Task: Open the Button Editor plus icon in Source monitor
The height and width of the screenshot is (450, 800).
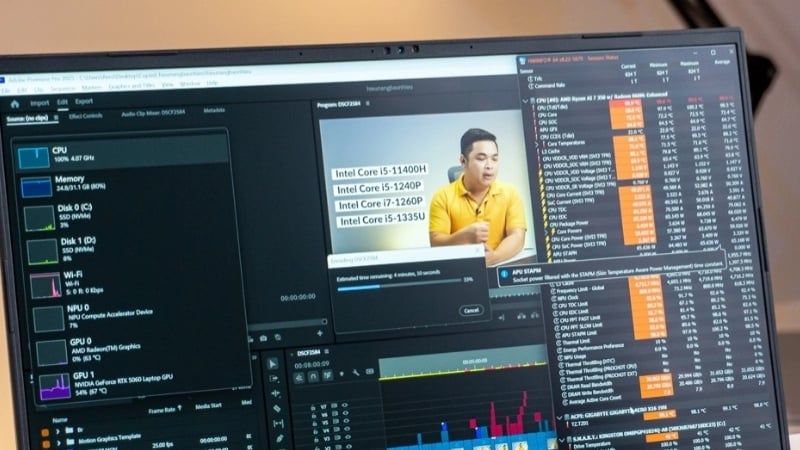Action: tap(320, 333)
